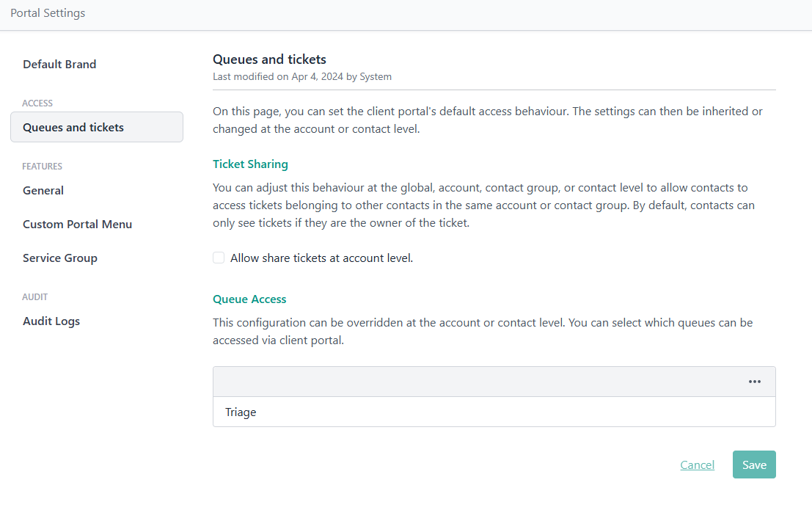The height and width of the screenshot is (510, 812).
Task: Select Queues and tickets in the sidebar
Action: point(73,128)
